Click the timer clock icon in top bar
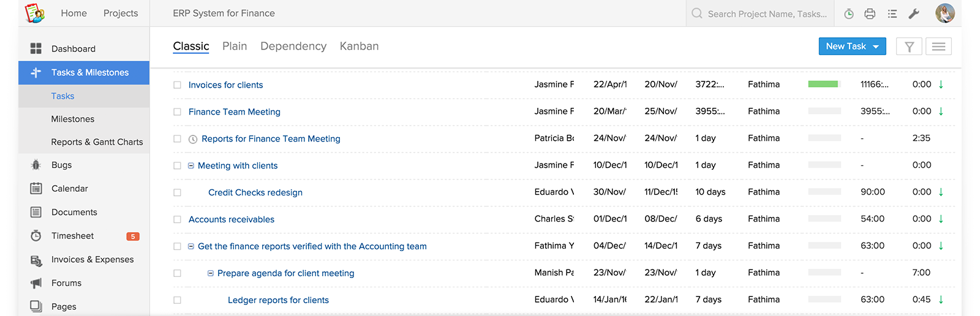 click(849, 13)
